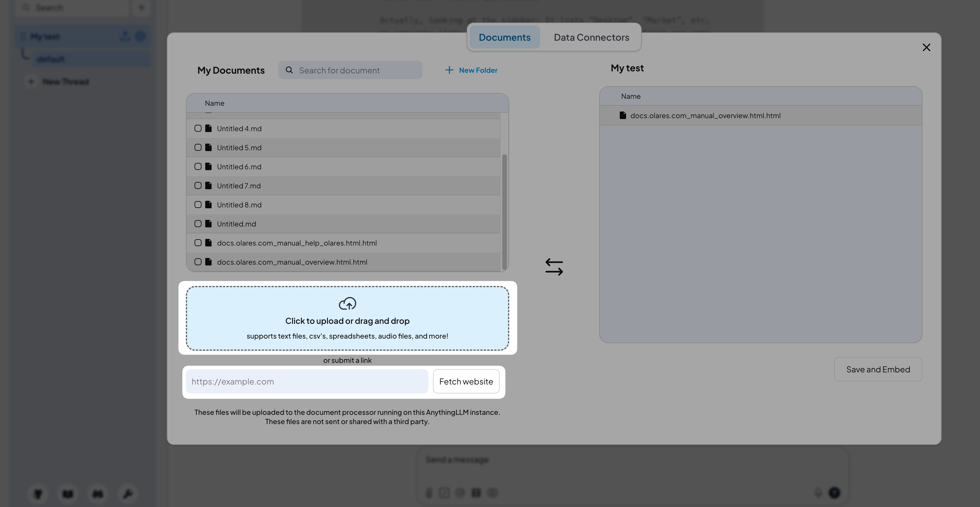Click the Fetch website button
The width and height of the screenshot is (980, 507).
click(x=466, y=381)
